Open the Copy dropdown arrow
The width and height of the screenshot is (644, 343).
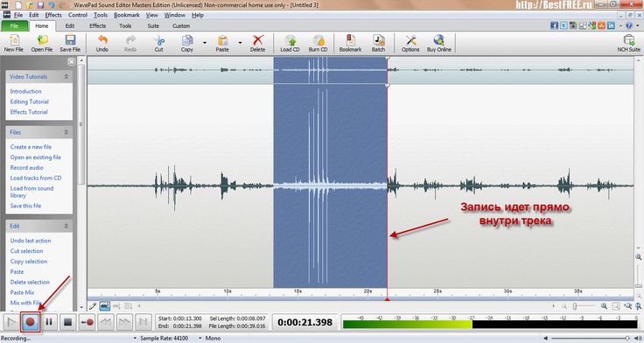click(x=205, y=43)
